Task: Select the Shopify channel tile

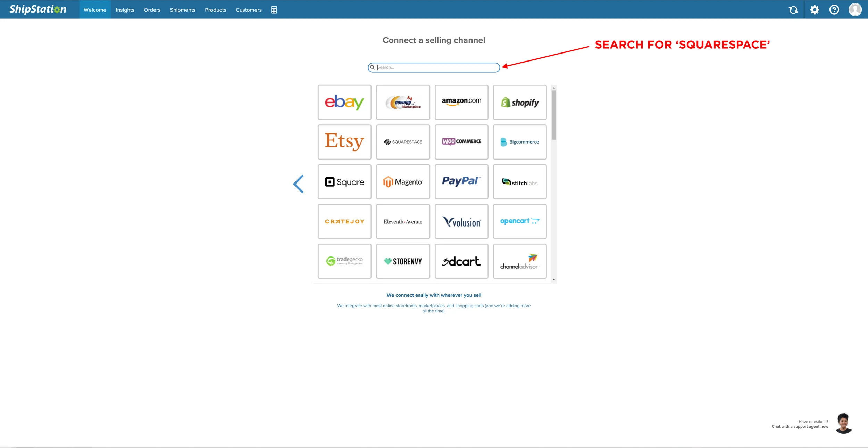Action: 520,102
